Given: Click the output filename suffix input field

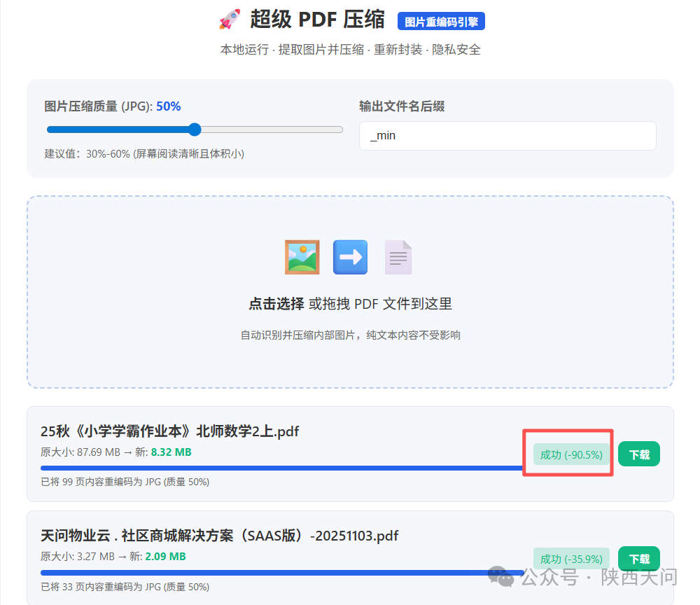Looking at the screenshot, I should (507, 135).
